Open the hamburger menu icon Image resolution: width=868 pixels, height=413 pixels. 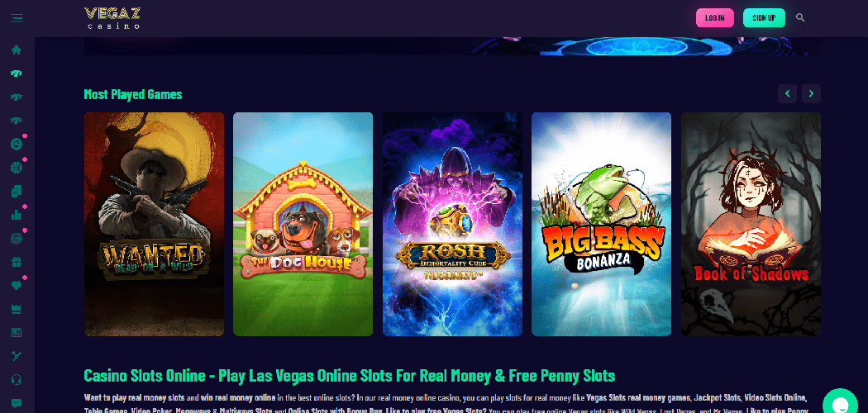pyautogui.click(x=17, y=18)
